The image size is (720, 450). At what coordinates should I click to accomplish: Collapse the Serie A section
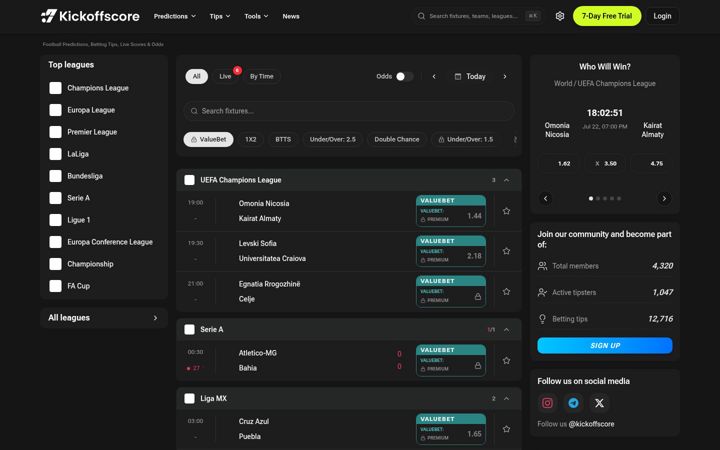click(x=506, y=330)
